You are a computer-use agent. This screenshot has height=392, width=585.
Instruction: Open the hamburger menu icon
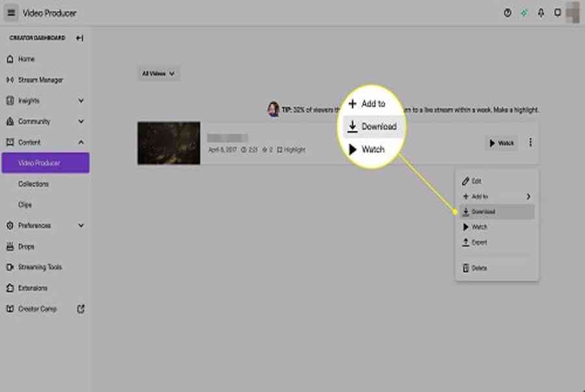[x=12, y=13]
